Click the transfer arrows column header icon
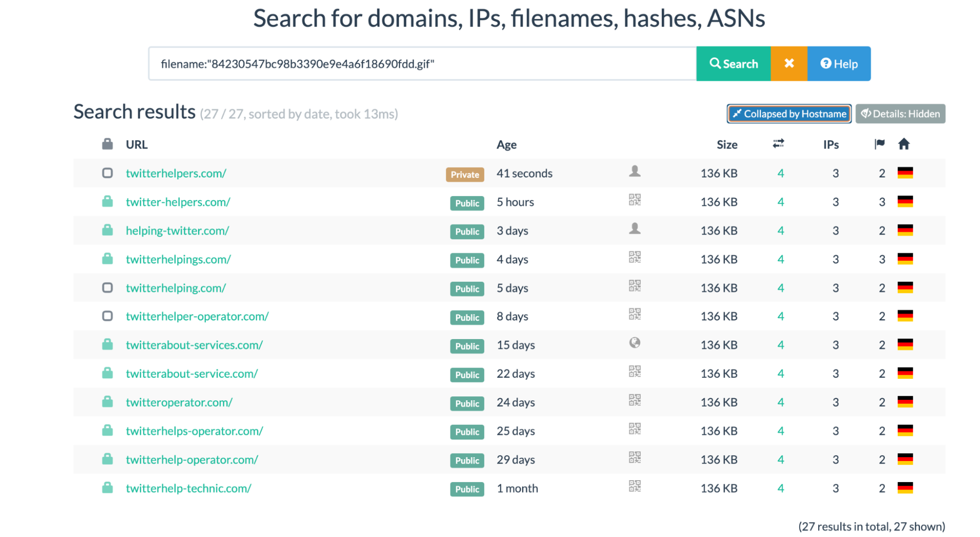The height and width of the screenshot is (537, 980). coord(779,144)
